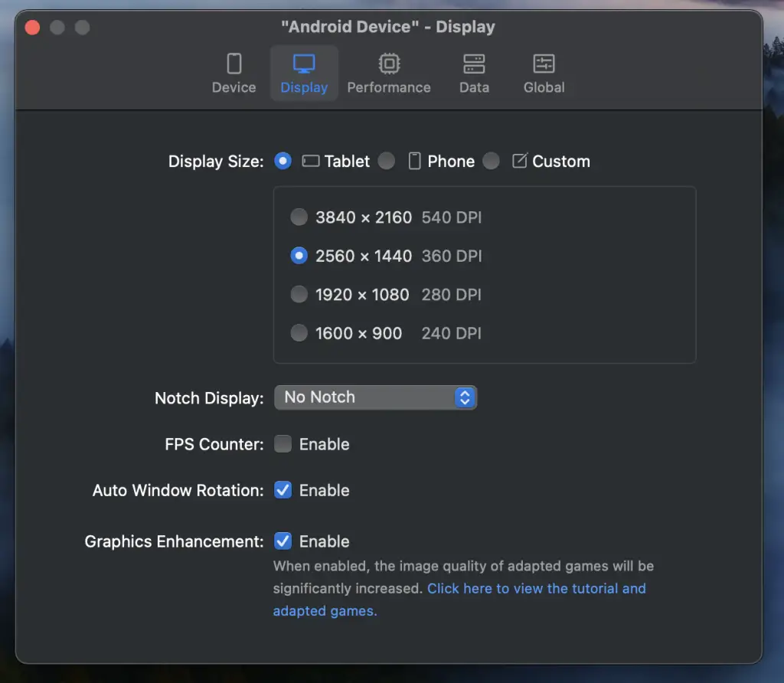Enable the FPS Counter checkbox
Image resolution: width=784 pixels, height=683 pixels.
(283, 444)
